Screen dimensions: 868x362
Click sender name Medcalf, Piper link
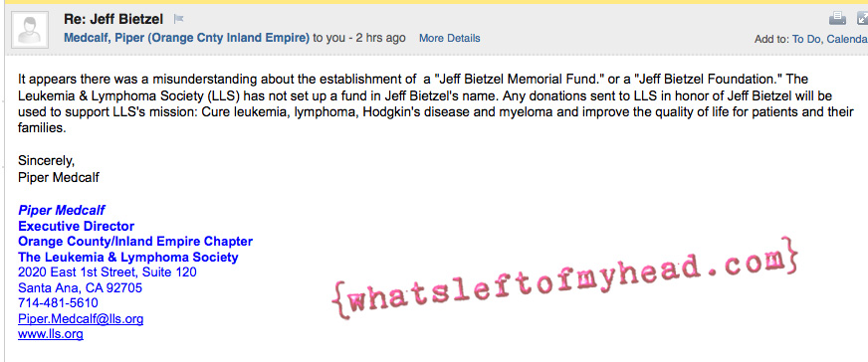[x=186, y=38]
